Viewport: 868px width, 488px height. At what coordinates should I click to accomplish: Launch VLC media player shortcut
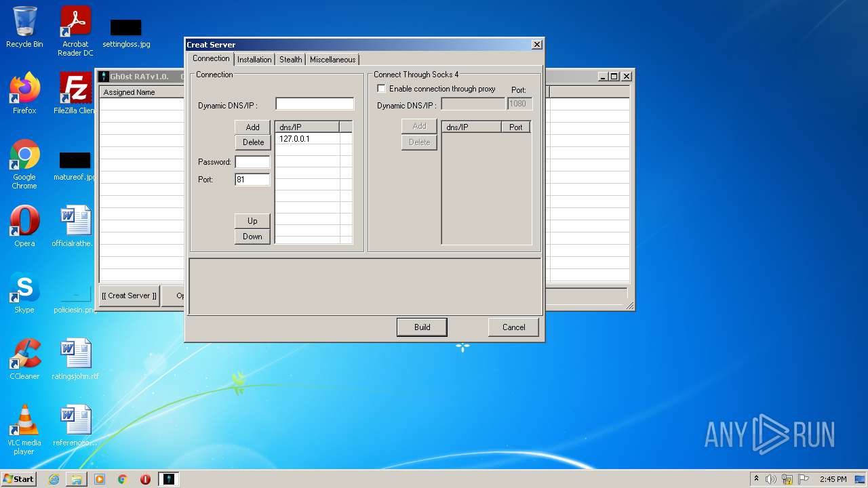(x=24, y=430)
